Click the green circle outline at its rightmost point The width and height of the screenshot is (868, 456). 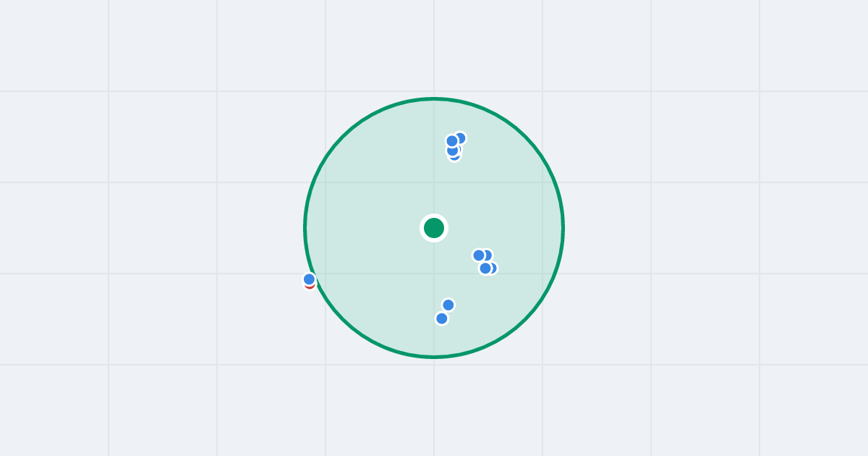(563, 228)
